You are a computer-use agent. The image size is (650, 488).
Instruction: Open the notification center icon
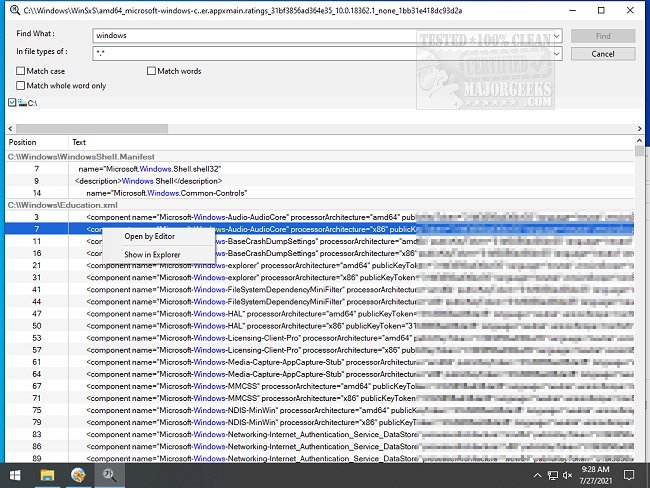629,475
